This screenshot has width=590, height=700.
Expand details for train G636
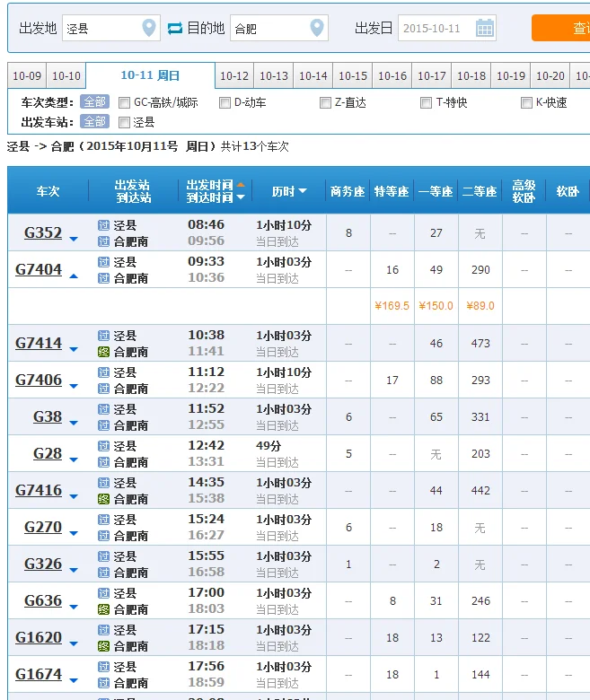click(74, 608)
